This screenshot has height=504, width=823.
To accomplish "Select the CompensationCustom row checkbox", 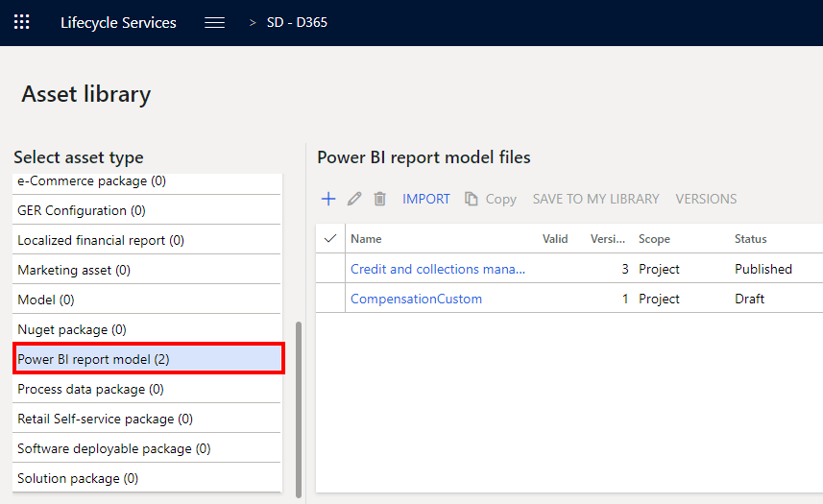I will coord(330,299).
